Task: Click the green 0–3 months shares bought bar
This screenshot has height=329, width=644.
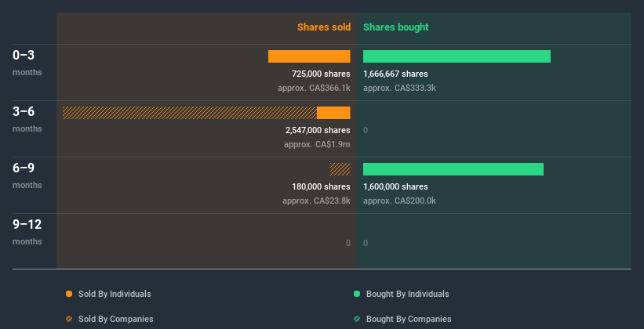Action: 457,56
